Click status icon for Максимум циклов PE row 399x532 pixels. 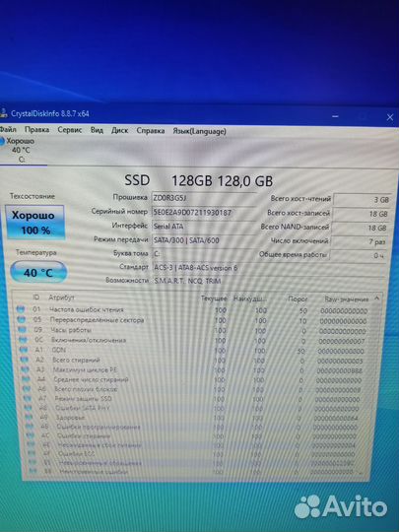(26, 369)
